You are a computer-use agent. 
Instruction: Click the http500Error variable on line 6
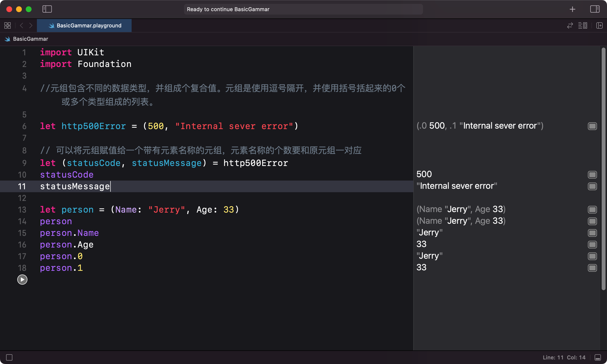(x=93, y=126)
